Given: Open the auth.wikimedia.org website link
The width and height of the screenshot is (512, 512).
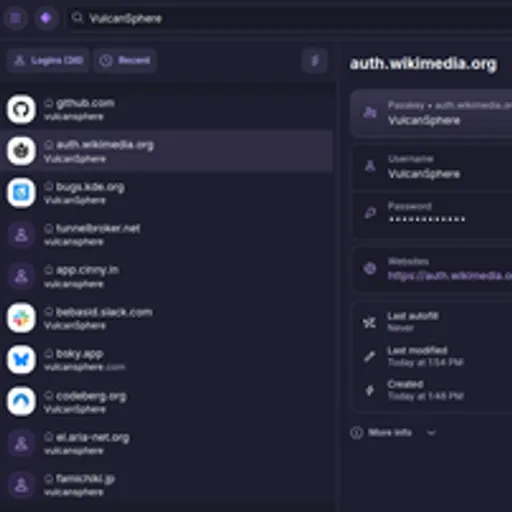Looking at the screenshot, I should click(450, 276).
